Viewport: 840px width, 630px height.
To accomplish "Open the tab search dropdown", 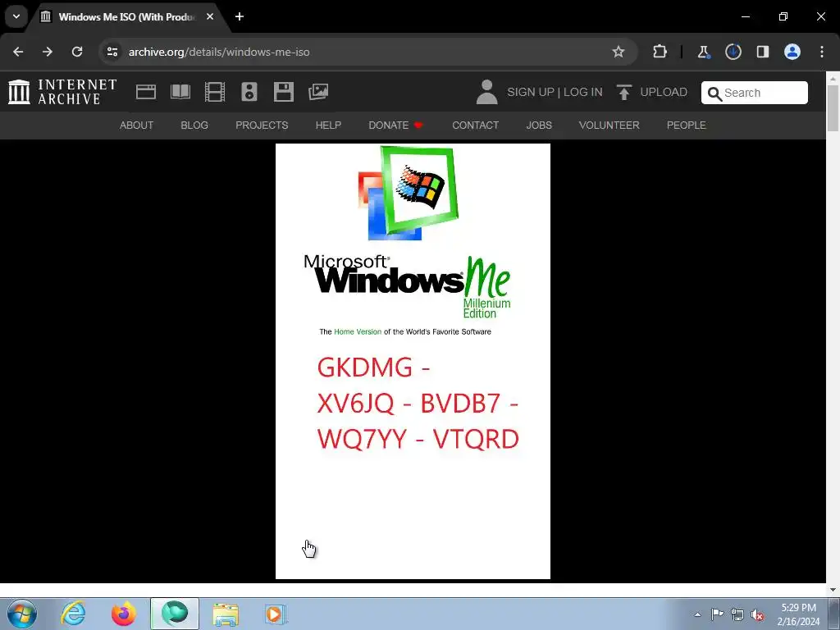I will tap(16, 16).
